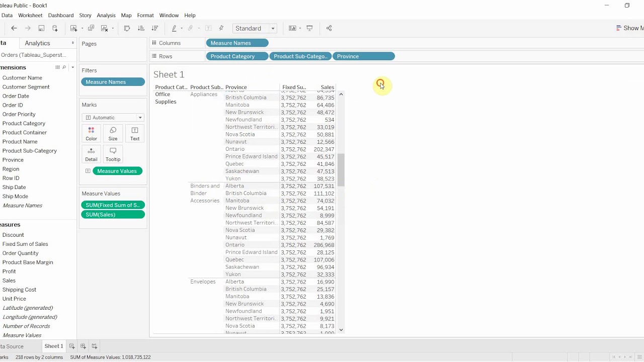The width and height of the screenshot is (644, 362).
Task: Open the Highlight dropdown arrow
Action: click(182, 28)
